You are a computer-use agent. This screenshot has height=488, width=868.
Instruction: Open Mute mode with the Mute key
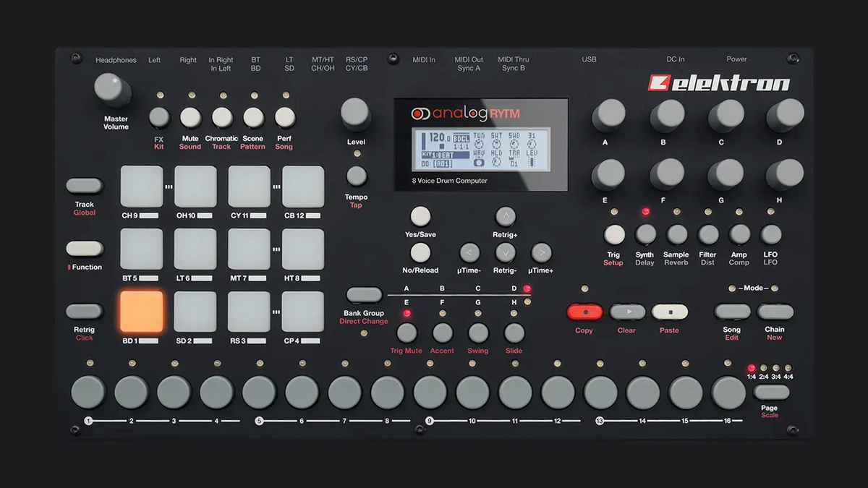tap(190, 118)
